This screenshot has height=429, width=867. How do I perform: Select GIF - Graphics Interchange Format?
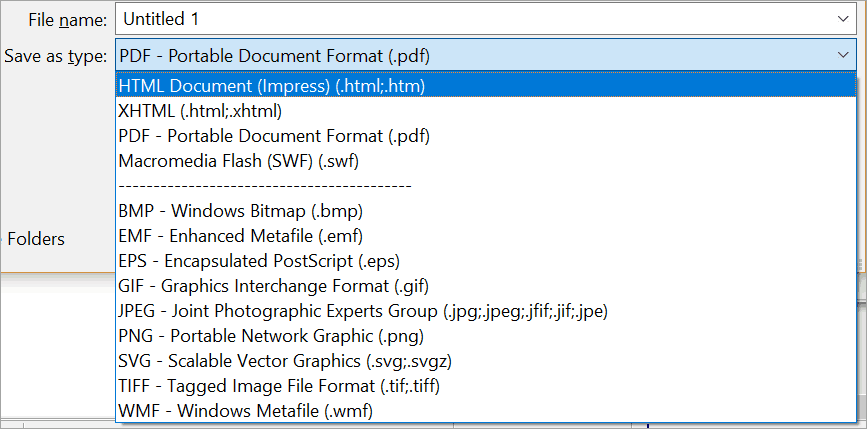[485, 286]
